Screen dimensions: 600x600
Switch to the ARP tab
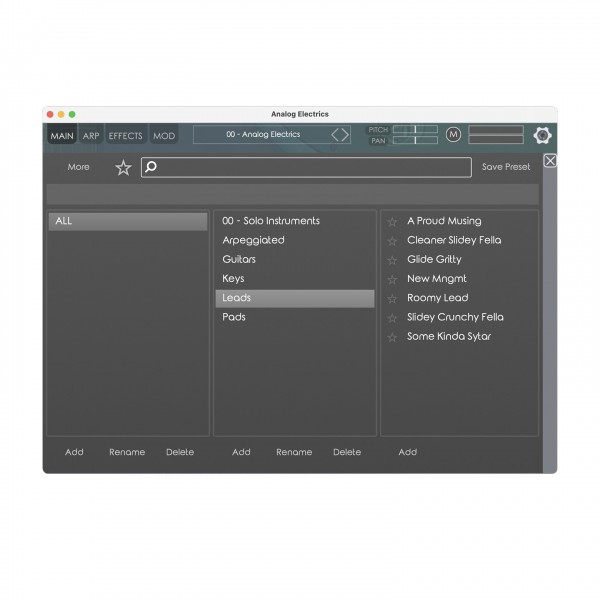91,134
